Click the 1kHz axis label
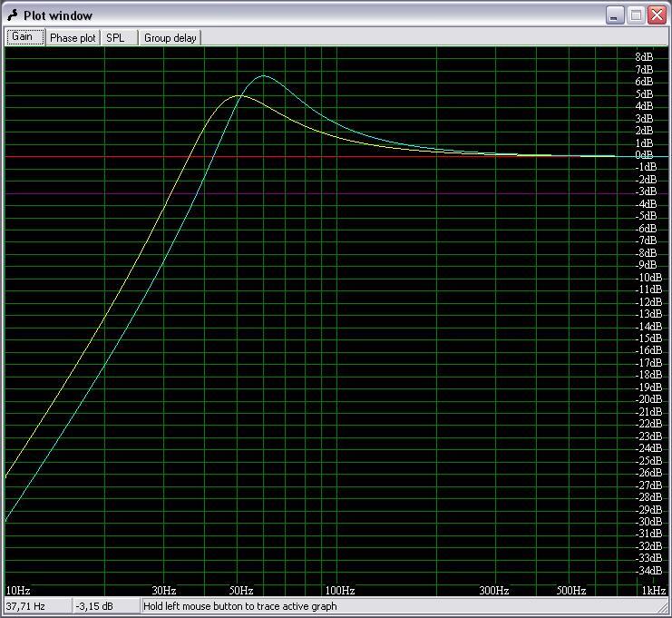 (654, 591)
